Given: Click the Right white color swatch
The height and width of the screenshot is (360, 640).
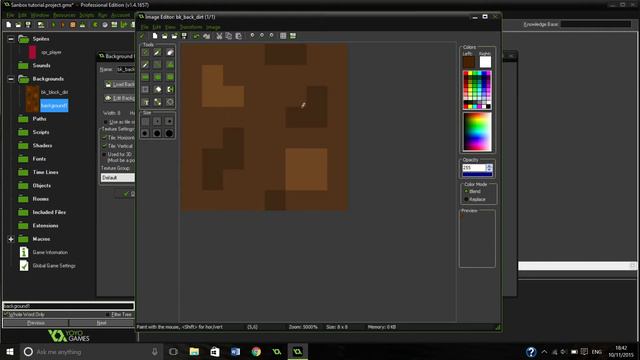Looking at the screenshot, I should click(485, 62).
